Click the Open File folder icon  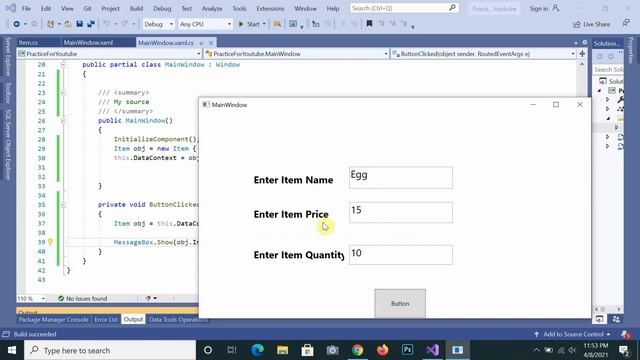coord(68,24)
